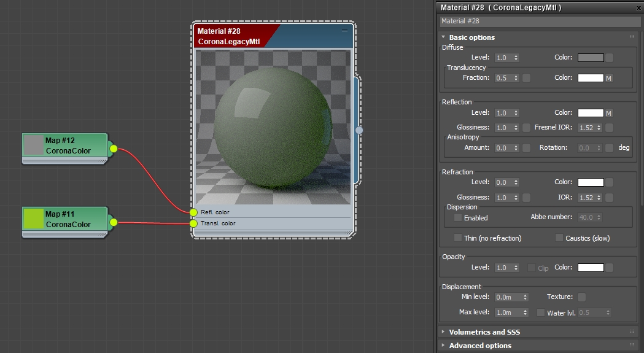644x353 pixels.
Task: Click anisotropy amount map slot button
Action: tap(526, 148)
